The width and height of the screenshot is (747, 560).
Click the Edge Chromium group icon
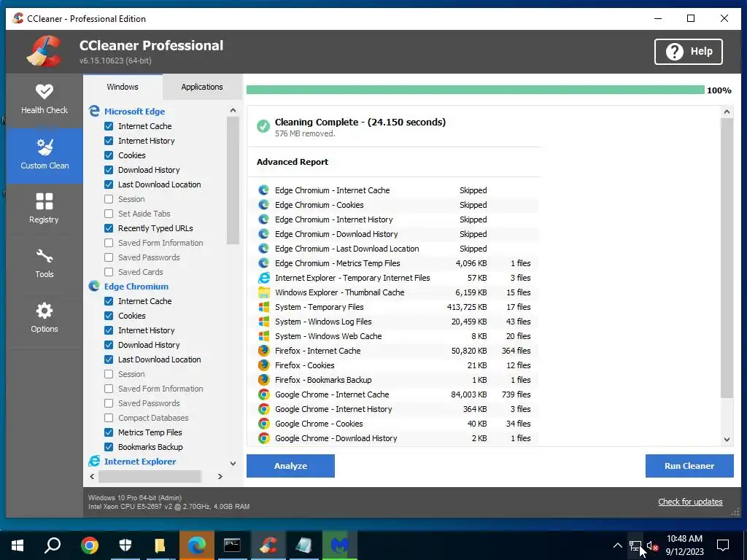pos(94,286)
